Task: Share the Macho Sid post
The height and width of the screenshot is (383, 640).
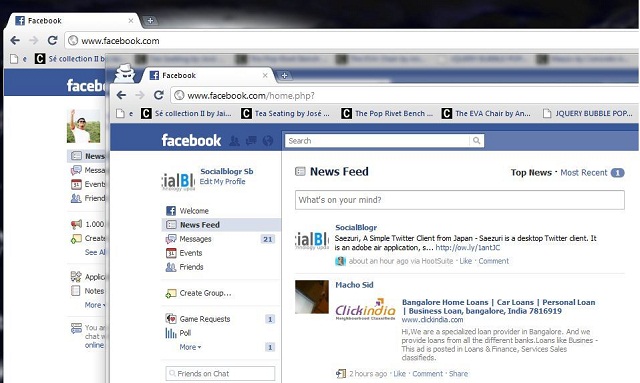Action: click(x=458, y=374)
